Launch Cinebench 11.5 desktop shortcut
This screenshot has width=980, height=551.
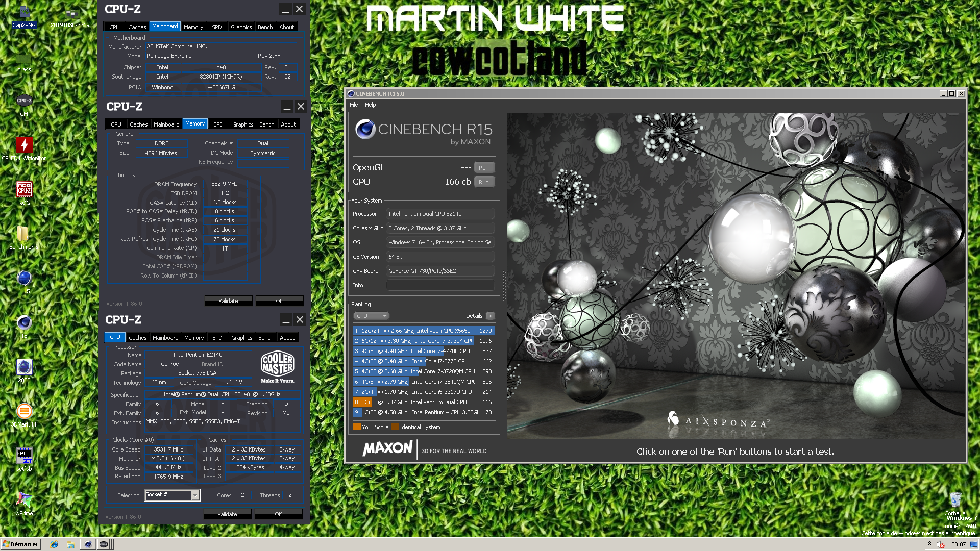(24, 282)
